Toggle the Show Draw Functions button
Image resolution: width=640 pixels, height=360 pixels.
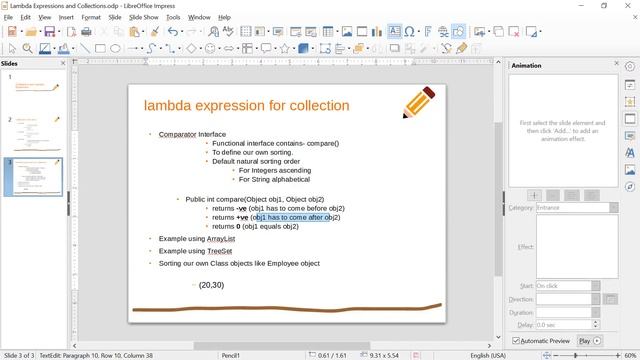(x=458, y=31)
